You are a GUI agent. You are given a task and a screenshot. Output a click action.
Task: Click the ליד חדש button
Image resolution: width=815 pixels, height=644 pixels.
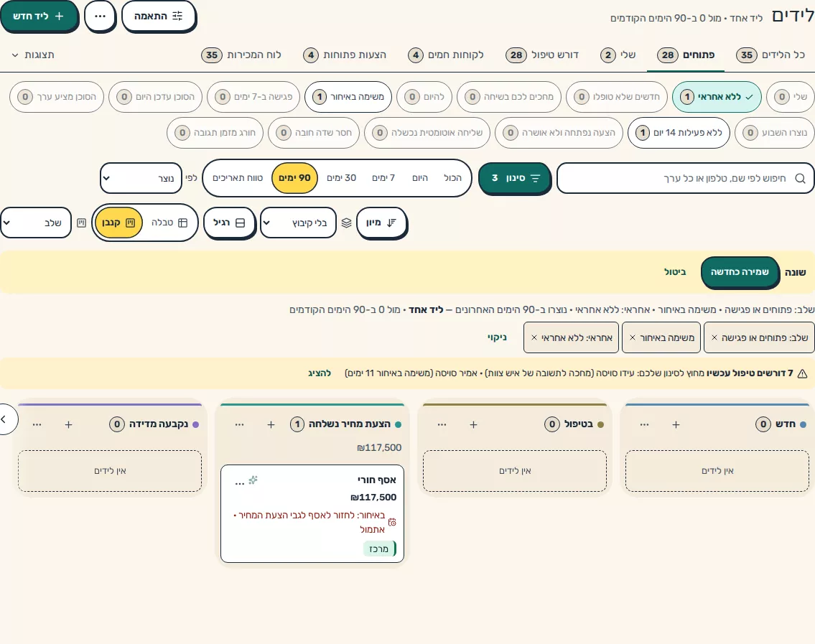[x=39, y=16]
